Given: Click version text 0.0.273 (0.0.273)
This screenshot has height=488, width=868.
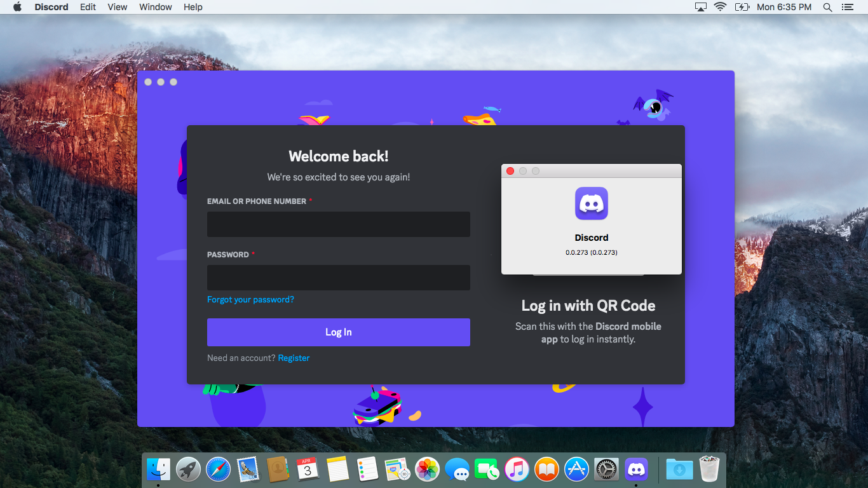Looking at the screenshot, I should [592, 252].
